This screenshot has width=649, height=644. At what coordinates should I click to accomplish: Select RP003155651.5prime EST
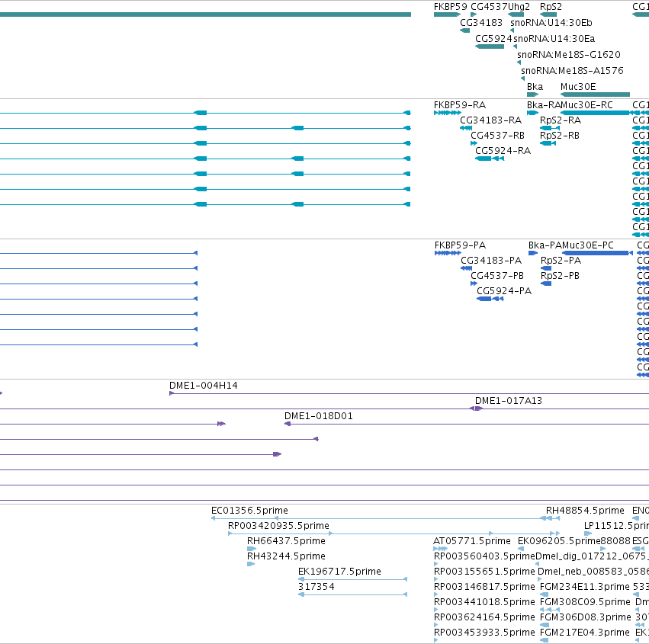pyautogui.click(x=435, y=579)
